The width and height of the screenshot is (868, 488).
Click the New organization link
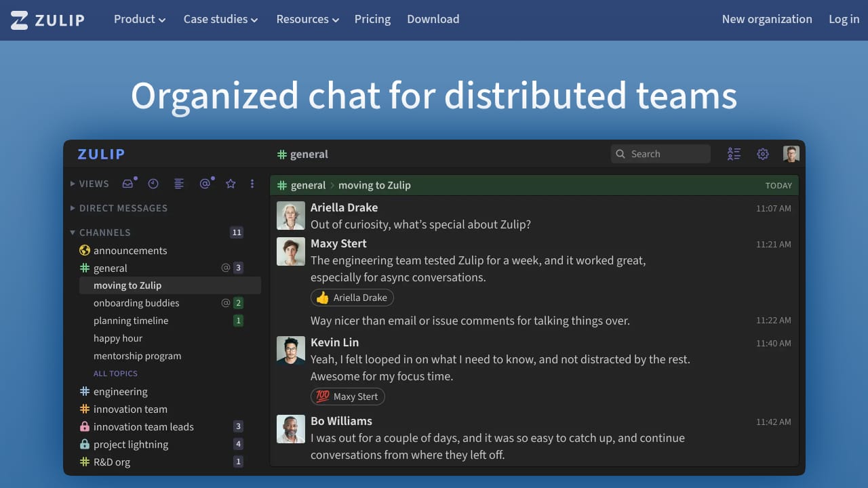click(766, 19)
